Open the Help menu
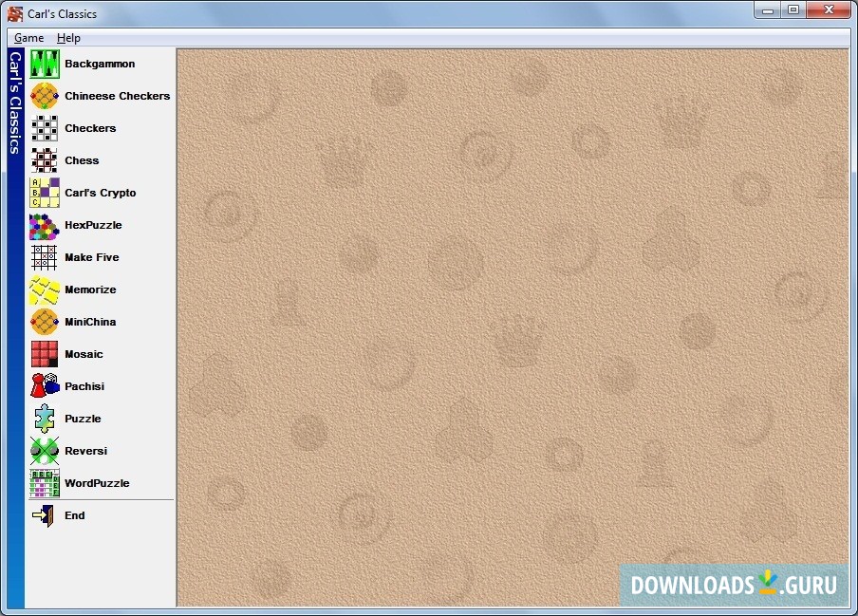The width and height of the screenshot is (858, 616). [x=68, y=38]
